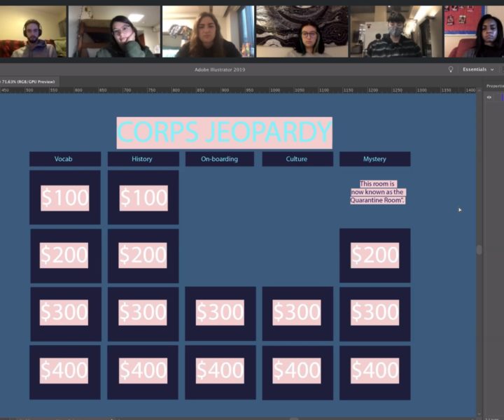Image resolution: width=504 pixels, height=420 pixels.
Task: Select the document tab showing 71.63% RGB/GPU Preview
Action: [28, 81]
